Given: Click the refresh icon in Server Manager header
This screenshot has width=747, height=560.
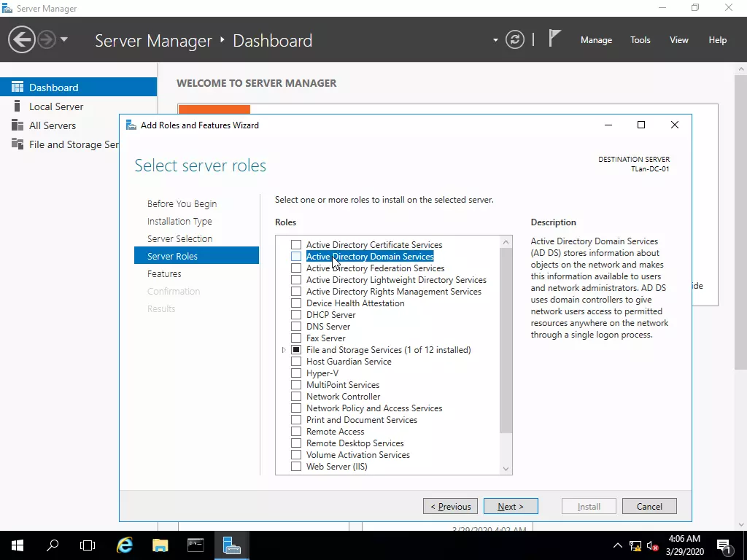Looking at the screenshot, I should click(514, 39).
